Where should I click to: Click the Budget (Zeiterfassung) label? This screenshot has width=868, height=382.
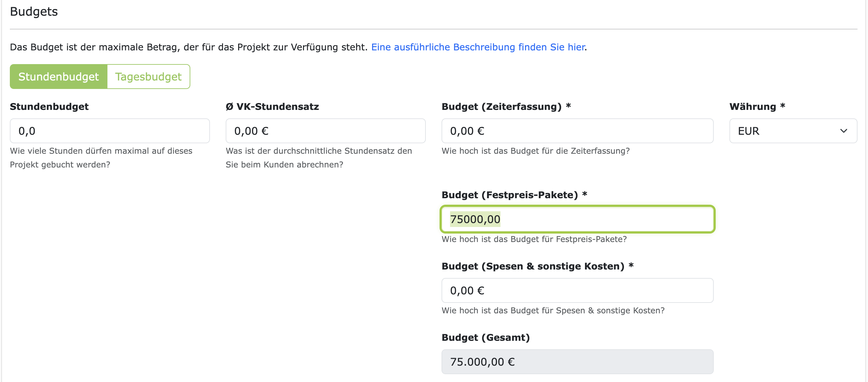pos(505,106)
